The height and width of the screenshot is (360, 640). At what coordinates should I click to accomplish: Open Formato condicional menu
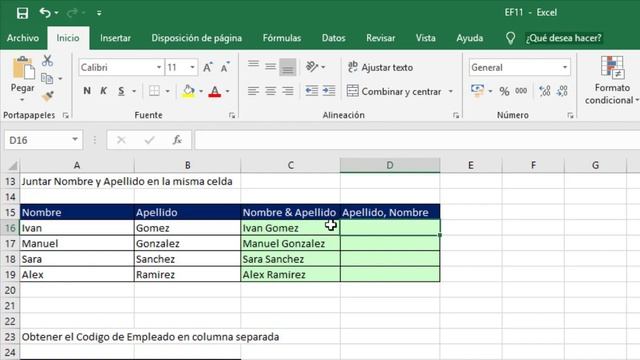pos(612,80)
